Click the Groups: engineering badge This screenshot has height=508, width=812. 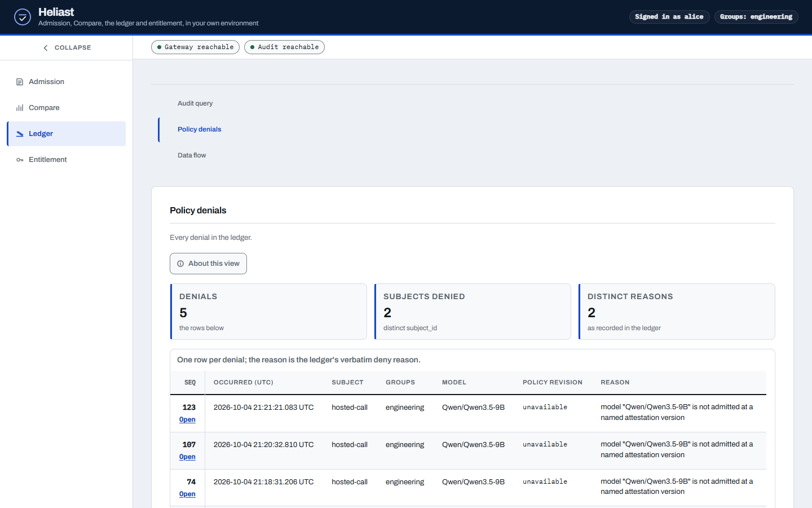pos(756,17)
